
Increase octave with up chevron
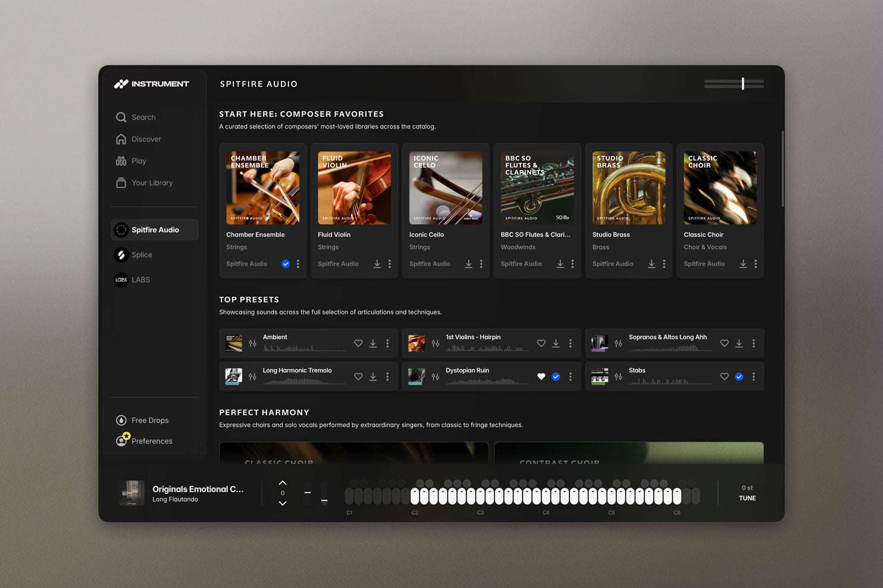tap(283, 483)
